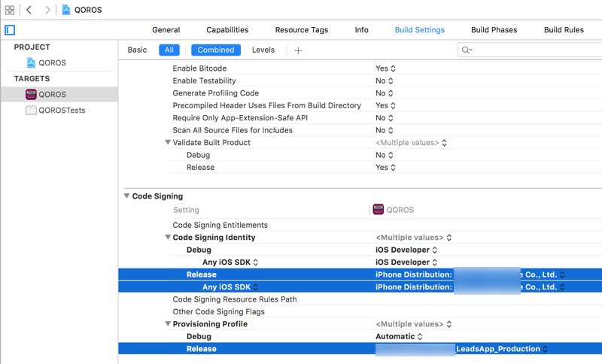This screenshot has width=602, height=364.
Task: Open the Build Phases tab
Action: [x=494, y=30]
